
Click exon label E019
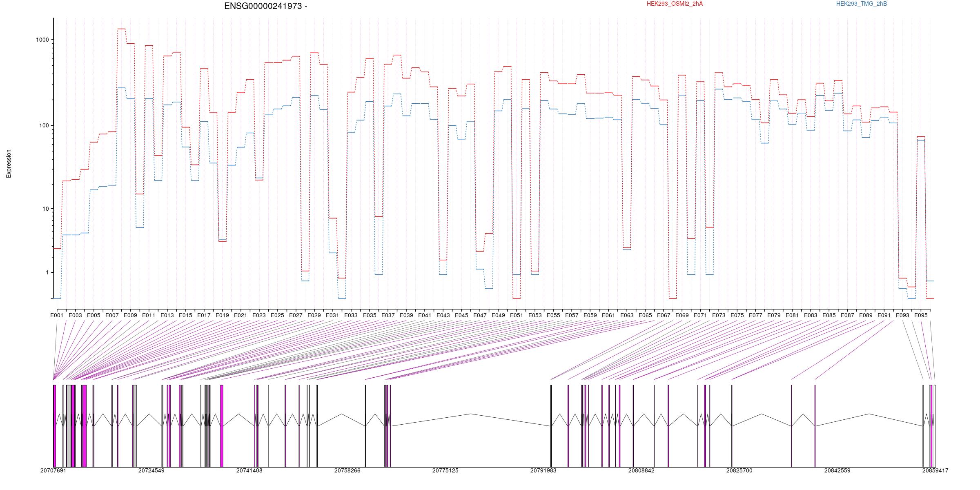click(222, 315)
